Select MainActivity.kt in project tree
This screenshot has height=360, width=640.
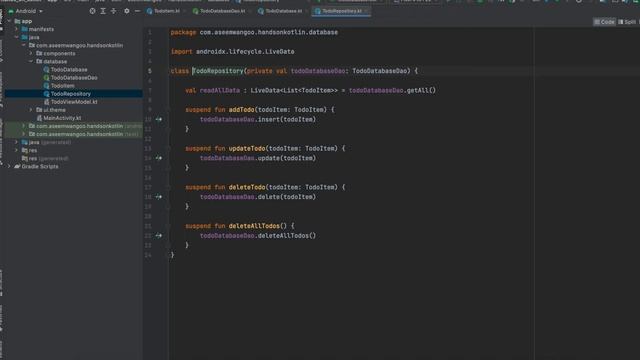62,118
